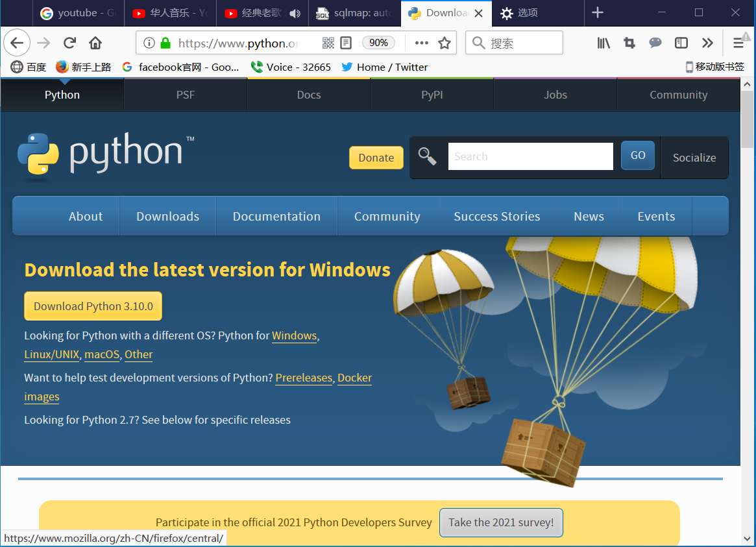This screenshot has height=547, width=756.
Task: Follow the Linux/UNIX link
Action: [51, 354]
